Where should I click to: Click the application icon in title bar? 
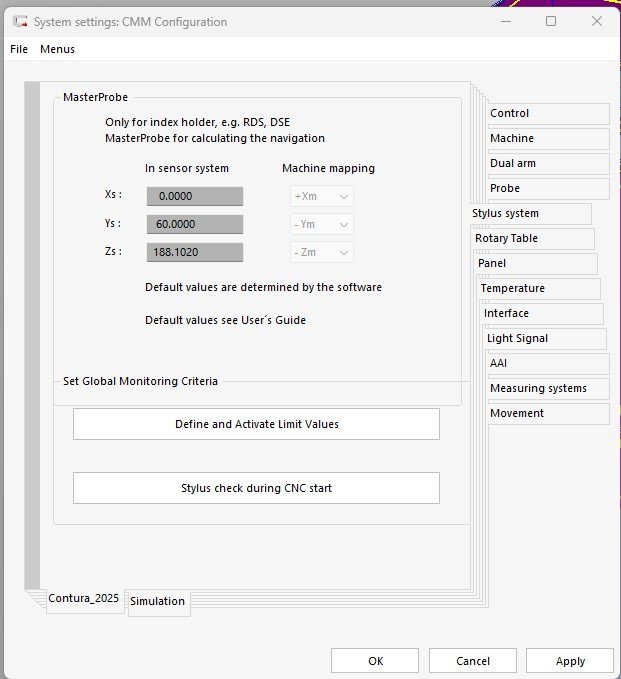(x=19, y=21)
